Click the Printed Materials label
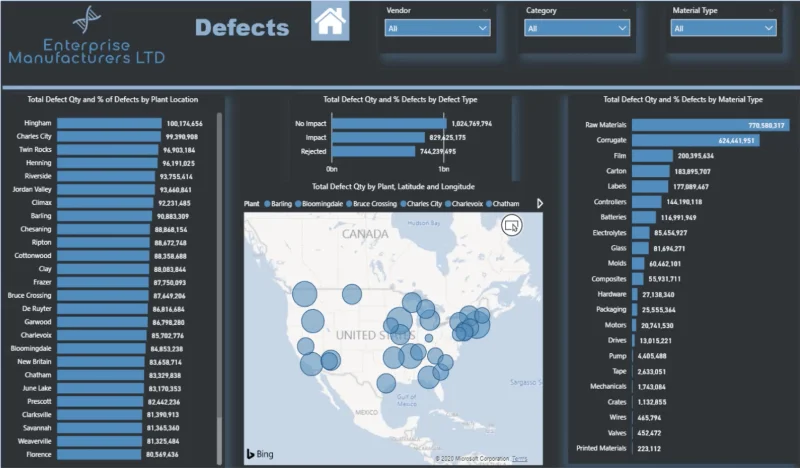Image resolution: width=800 pixels, height=468 pixels. (601, 448)
